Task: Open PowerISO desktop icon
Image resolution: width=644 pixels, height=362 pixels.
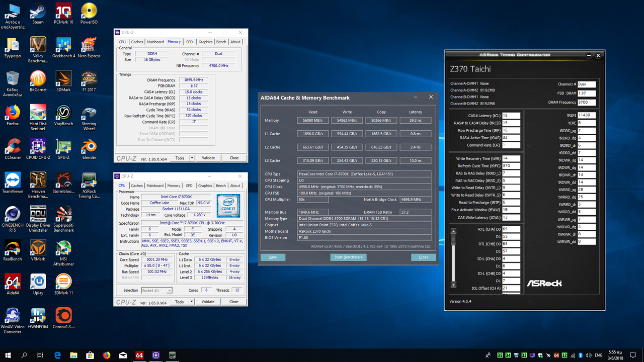Action: click(x=89, y=14)
